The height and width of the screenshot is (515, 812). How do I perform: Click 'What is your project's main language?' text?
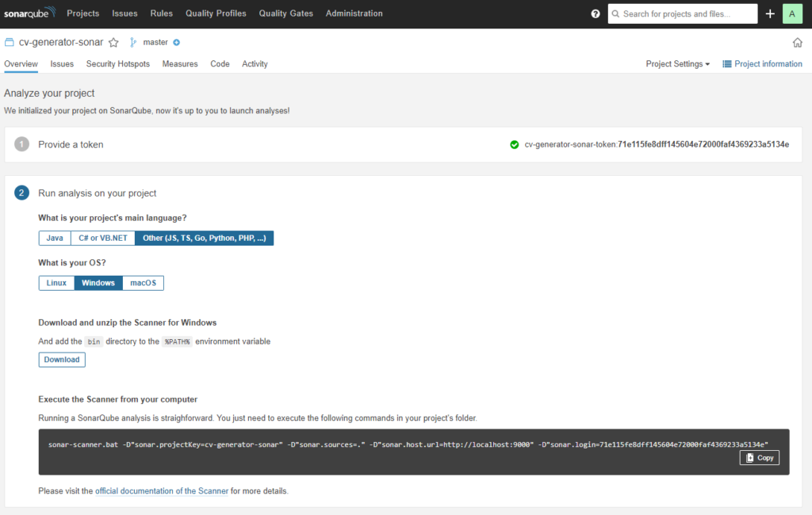[113, 218]
